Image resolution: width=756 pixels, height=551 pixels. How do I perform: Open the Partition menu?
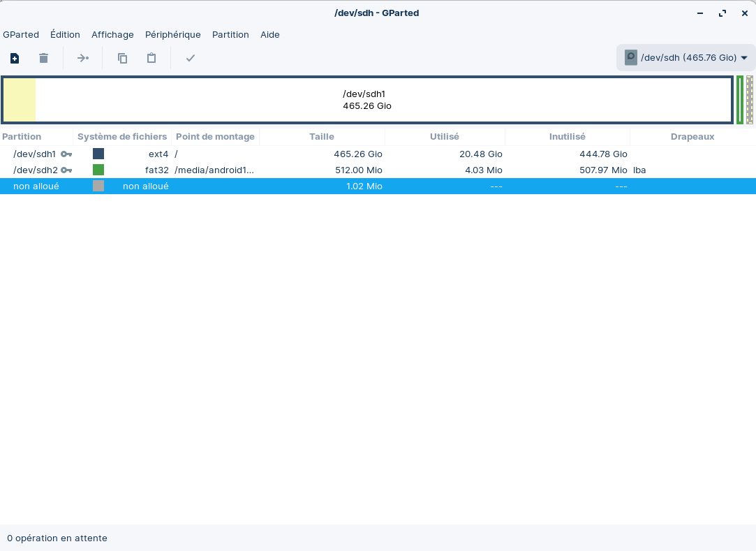(x=230, y=35)
